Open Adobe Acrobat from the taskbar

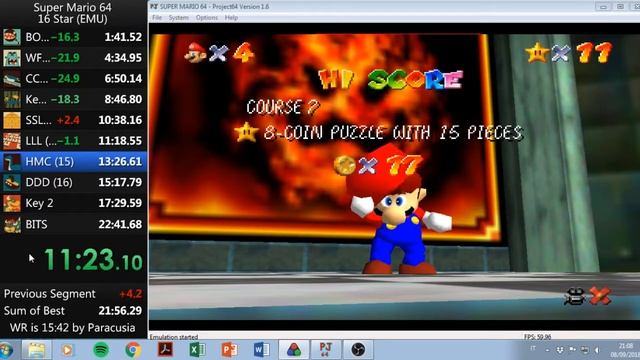point(165,349)
